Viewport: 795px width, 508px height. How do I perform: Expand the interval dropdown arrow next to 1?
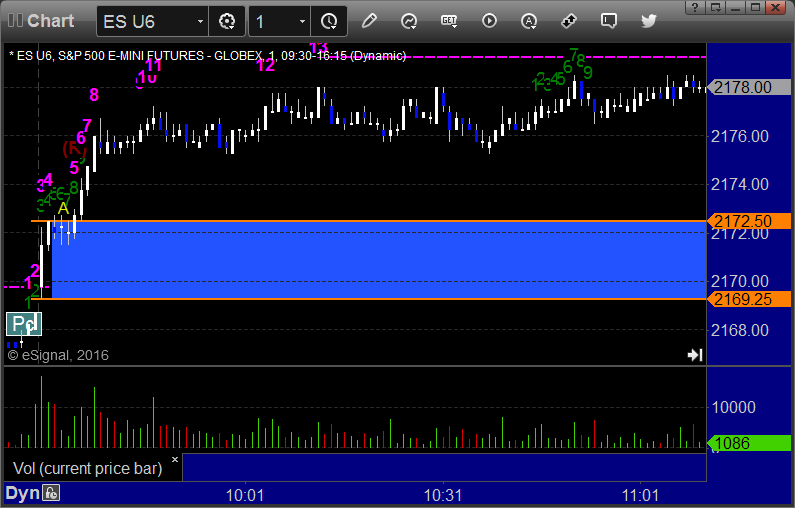(x=302, y=21)
